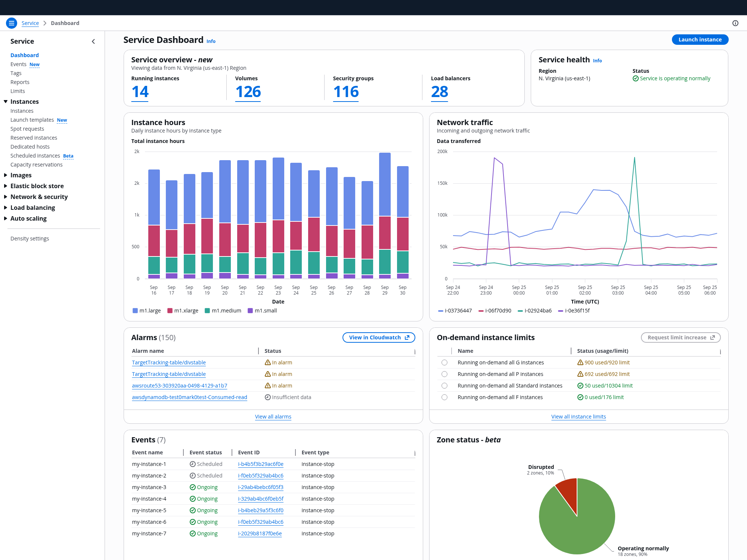747x560 pixels.
Task: Select Running on-demand all G instances radio
Action: pos(444,363)
